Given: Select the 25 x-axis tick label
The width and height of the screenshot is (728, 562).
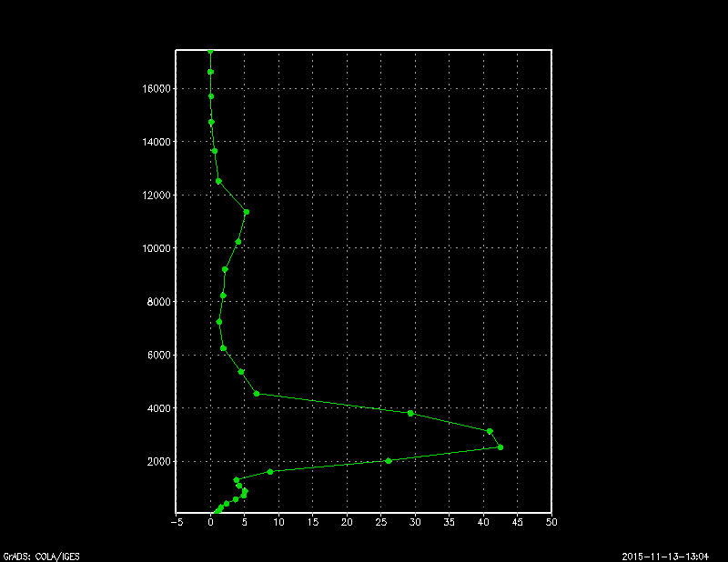Looking at the screenshot, I should point(381,522).
